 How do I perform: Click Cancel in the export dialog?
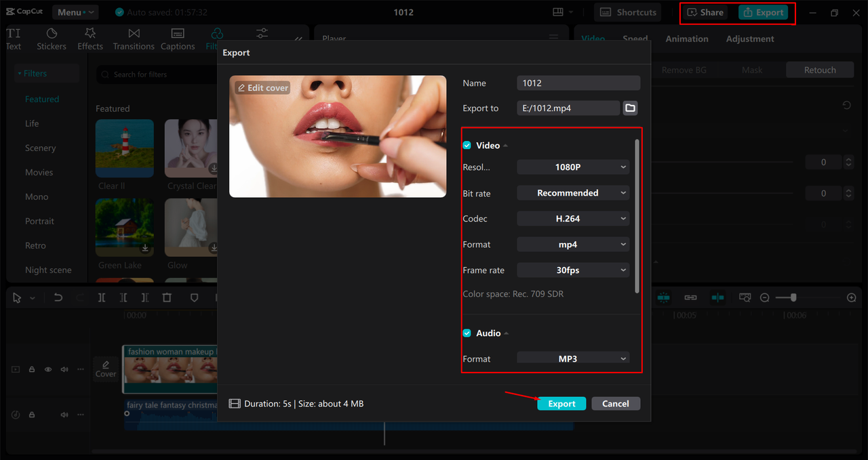[616, 404]
